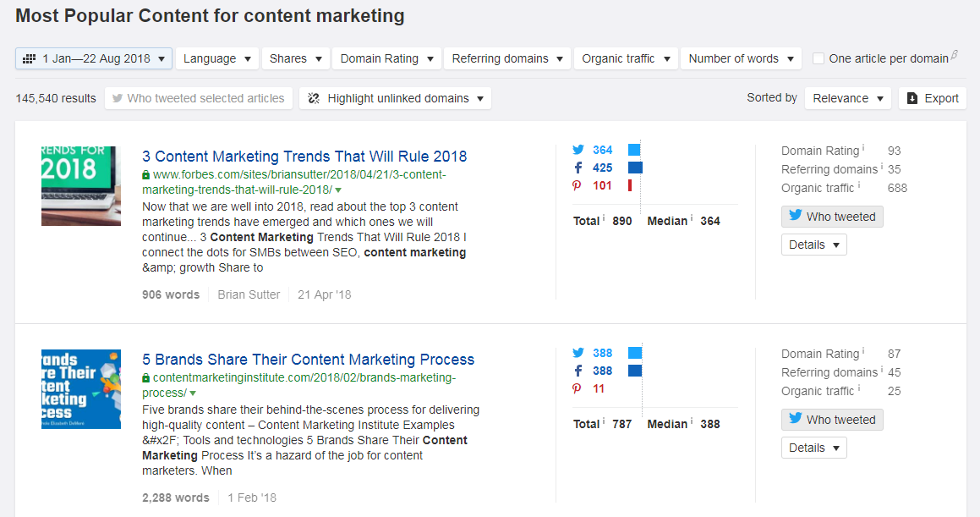
Task: Open article 5 Brands Share Their Content Marketing Process
Action: click(x=308, y=360)
